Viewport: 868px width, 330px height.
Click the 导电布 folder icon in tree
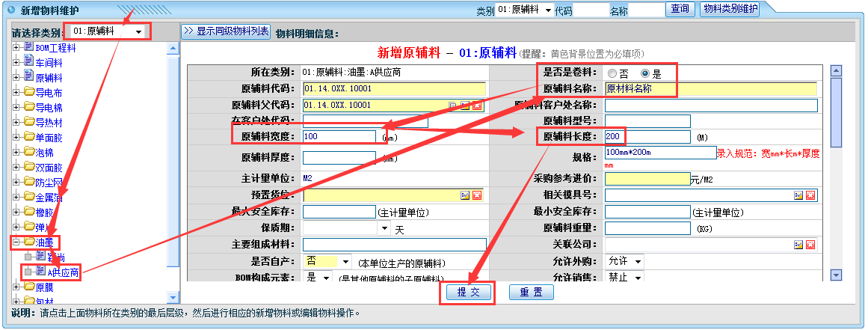29,92
